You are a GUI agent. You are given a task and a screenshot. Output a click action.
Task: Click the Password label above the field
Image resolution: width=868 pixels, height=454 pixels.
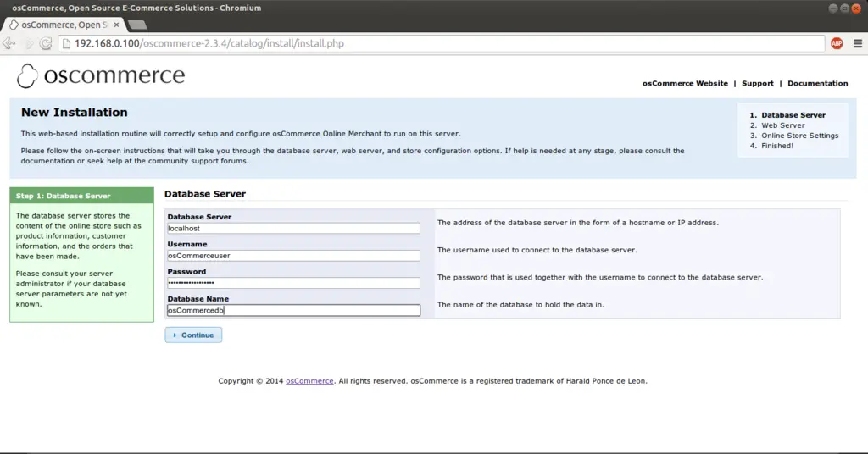(x=186, y=272)
